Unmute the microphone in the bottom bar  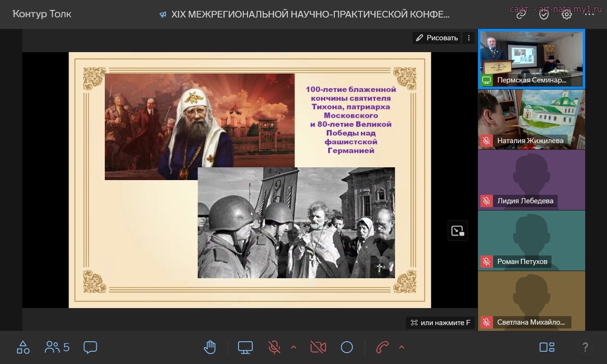pyautogui.click(x=274, y=347)
